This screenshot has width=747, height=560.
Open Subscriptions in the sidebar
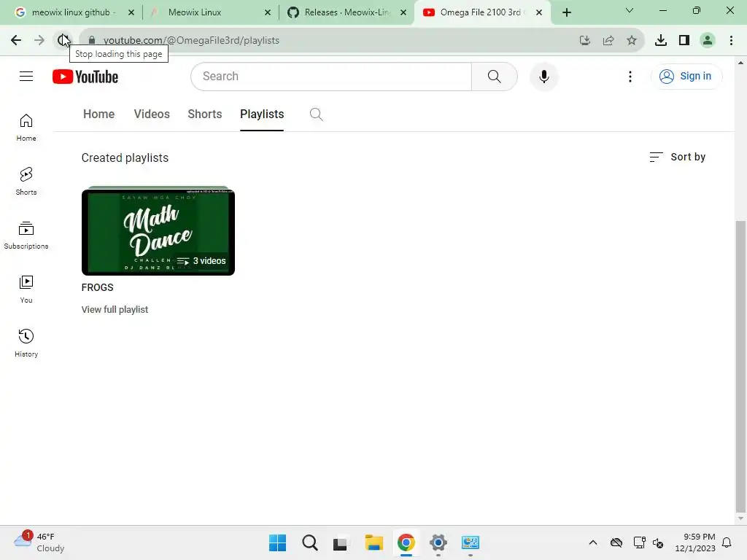click(x=26, y=236)
